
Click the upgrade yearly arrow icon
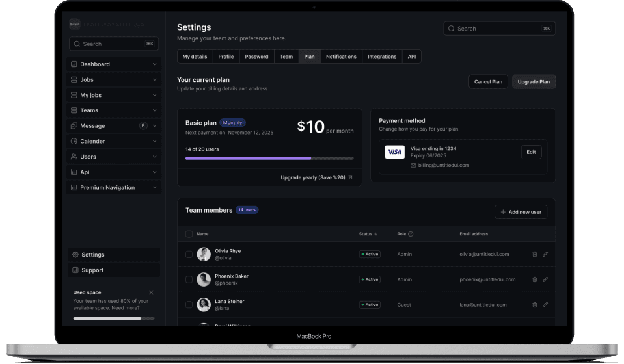[350, 177]
